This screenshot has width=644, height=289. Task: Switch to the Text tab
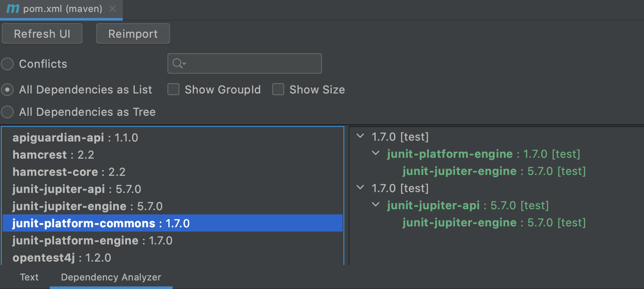pyautogui.click(x=29, y=277)
